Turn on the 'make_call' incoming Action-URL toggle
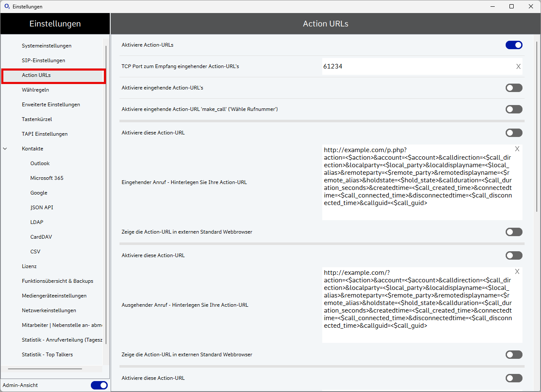The image size is (541, 392). pyautogui.click(x=514, y=109)
